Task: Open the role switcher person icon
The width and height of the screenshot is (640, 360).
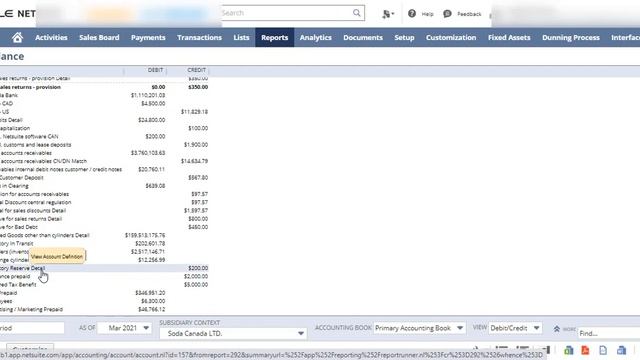Action: tap(387, 14)
